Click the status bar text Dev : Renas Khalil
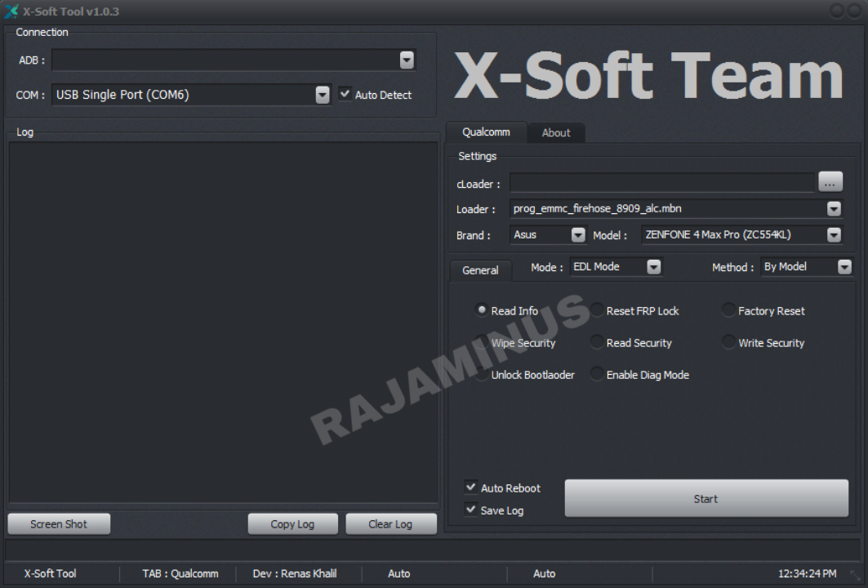Viewport: 868px width, 588px height. point(295,573)
